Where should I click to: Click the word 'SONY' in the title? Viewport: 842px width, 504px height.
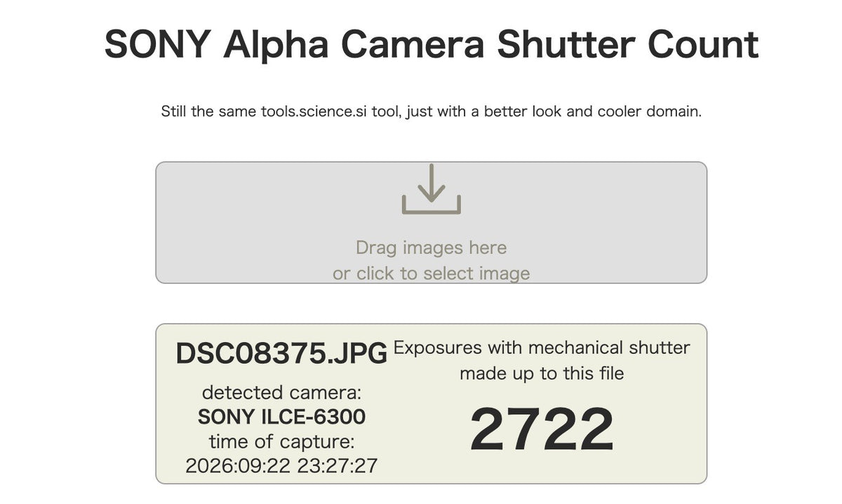157,45
